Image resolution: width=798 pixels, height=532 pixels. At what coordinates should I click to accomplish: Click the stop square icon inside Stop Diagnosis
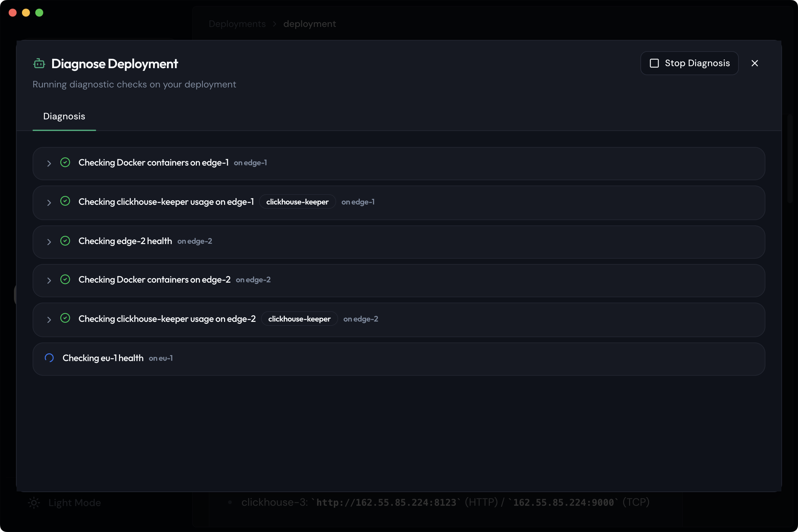654,63
